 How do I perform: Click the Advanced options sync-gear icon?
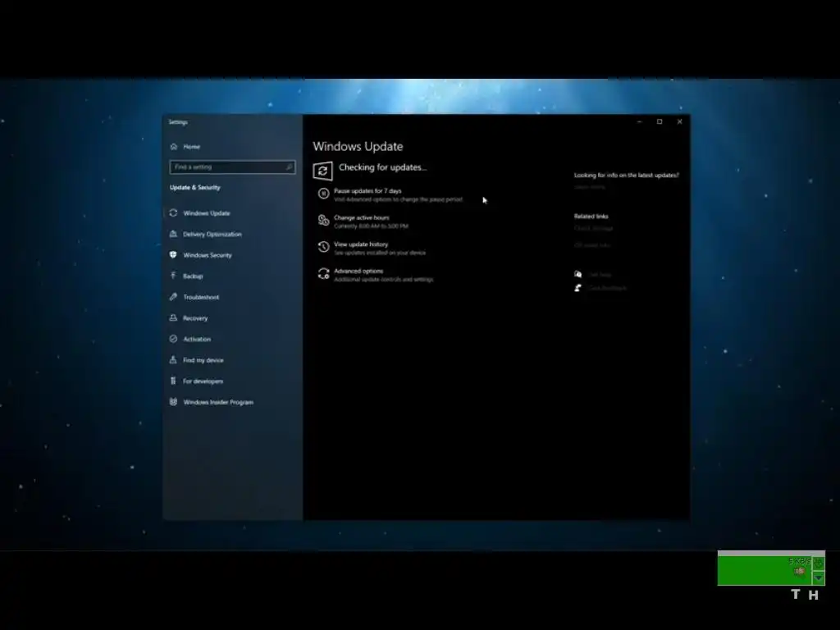[x=323, y=274]
